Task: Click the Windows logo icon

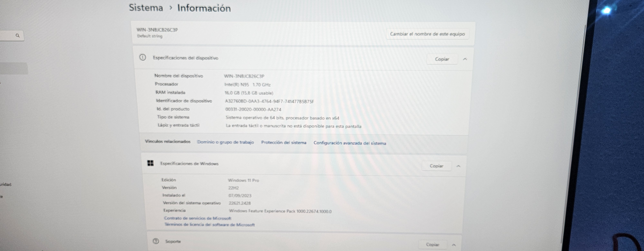Action: coord(151,163)
